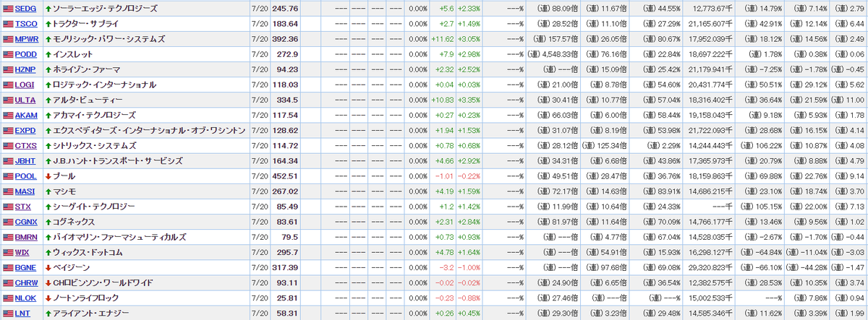The height and width of the screenshot is (320, 868).
Task: Open the EXPD ticker link
Action: coord(25,131)
